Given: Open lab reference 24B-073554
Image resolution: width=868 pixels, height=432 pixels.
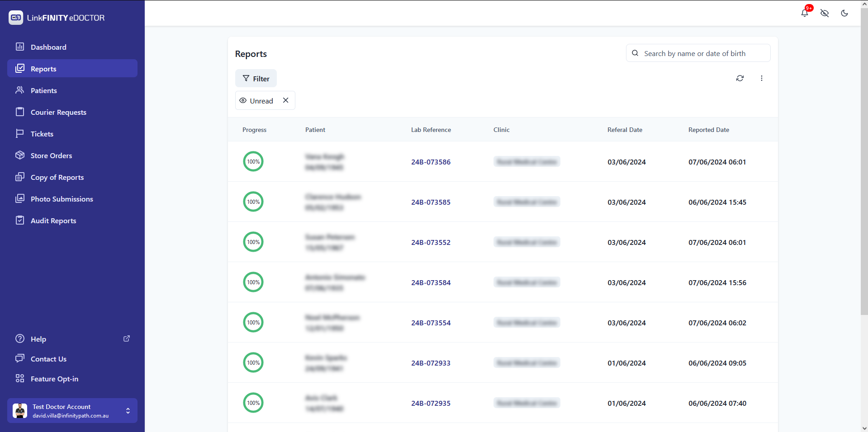Looking at the screenshot, I should pos(431,323).
